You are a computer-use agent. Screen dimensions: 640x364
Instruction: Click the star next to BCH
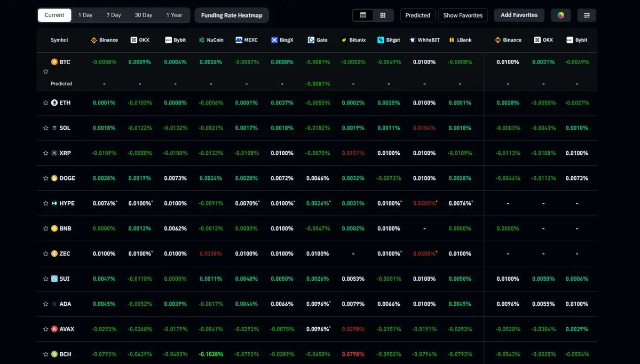click(x=46, y=354)
